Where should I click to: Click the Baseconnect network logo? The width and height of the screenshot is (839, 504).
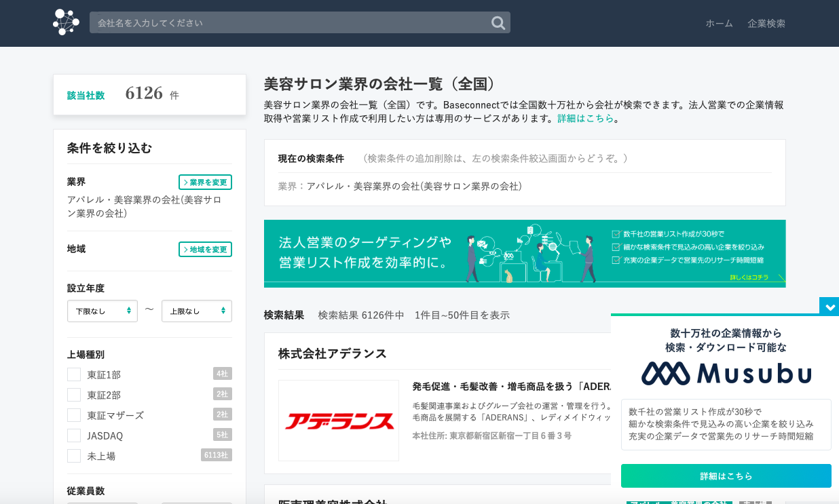point(66,22)
